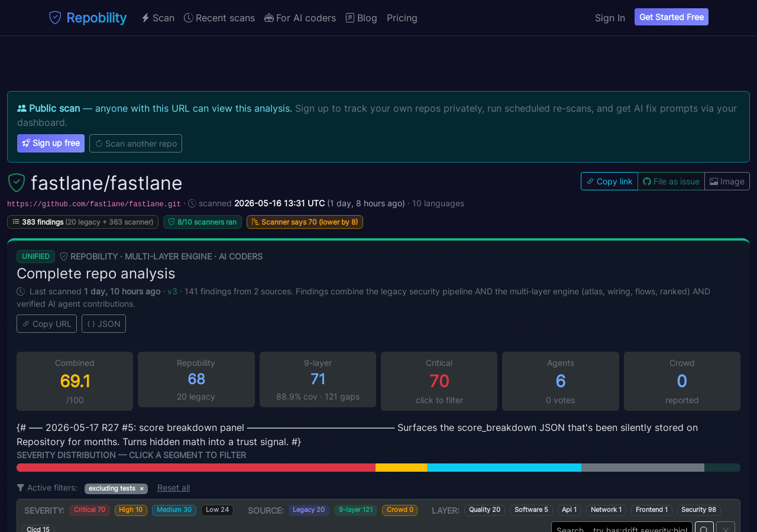Click the UNIFIED badge
The width and height of the screenshot is (757, 532).
point(35,257)
